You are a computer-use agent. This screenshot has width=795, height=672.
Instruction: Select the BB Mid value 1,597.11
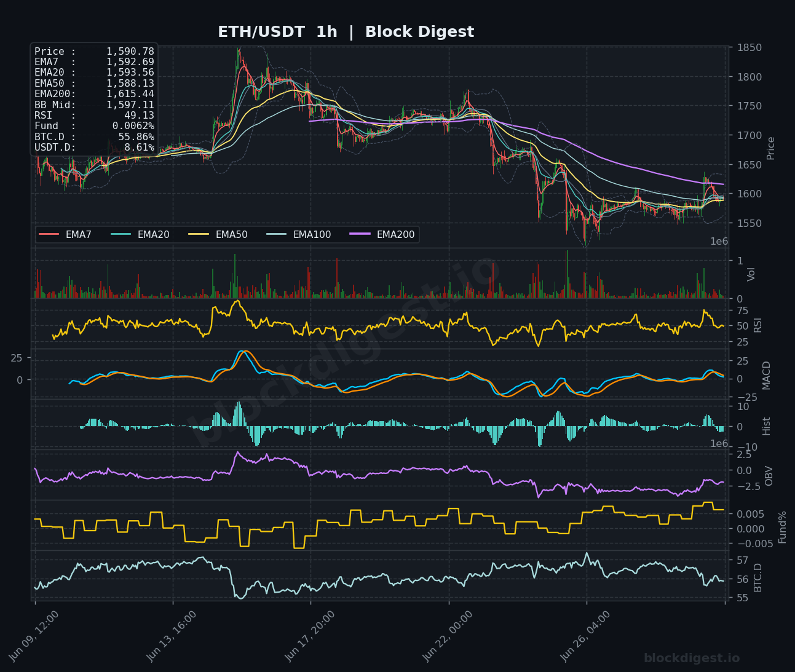[x=130, y=105]
